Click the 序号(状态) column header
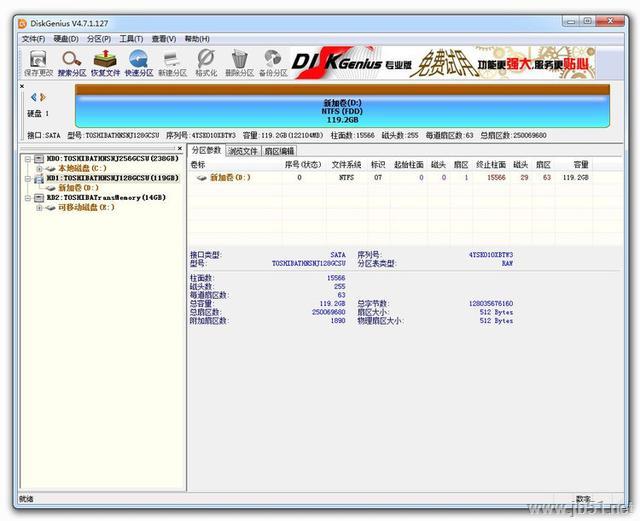This screenshot has height=521, width=640. (x=303, y=165)
